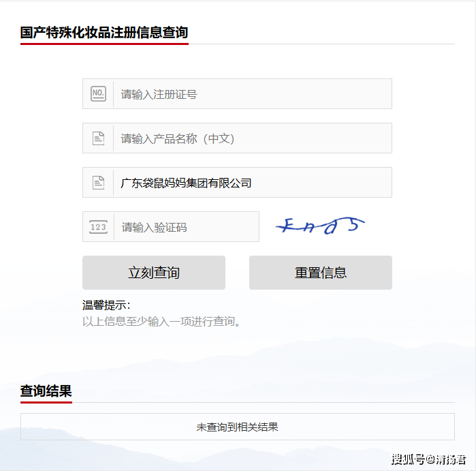Click the handwritten captcha image to refresh
The image size is (476, 471).
coord(320,226)
